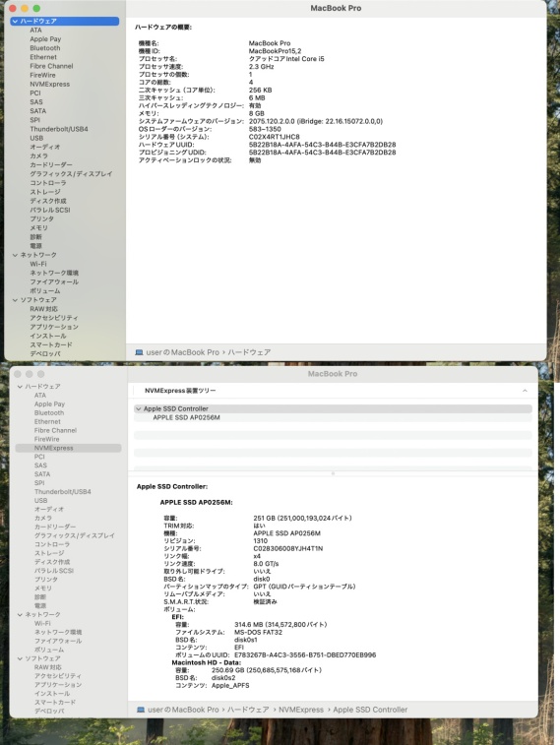Select ATA in top window sidebar
The image size is (560, 745).
coord(35,30)
